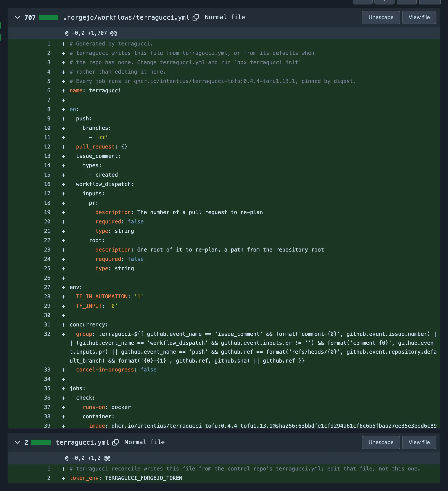Click the line 'workflow_dispatch:'

pyautogui.click(x=105, y=184)
